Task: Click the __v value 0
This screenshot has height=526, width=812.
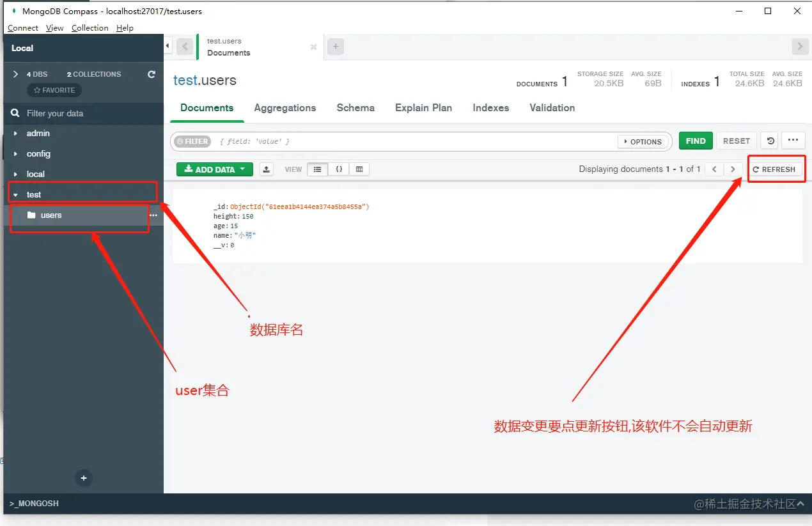Action: tap(232, 245)
